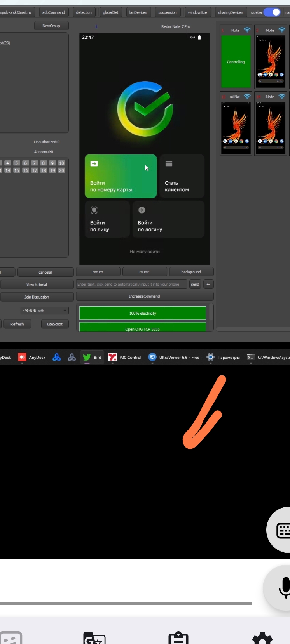Open the settings gear in bottom bar
The width and height of the screenshot is (290, 644).
[x=262, y=637]
